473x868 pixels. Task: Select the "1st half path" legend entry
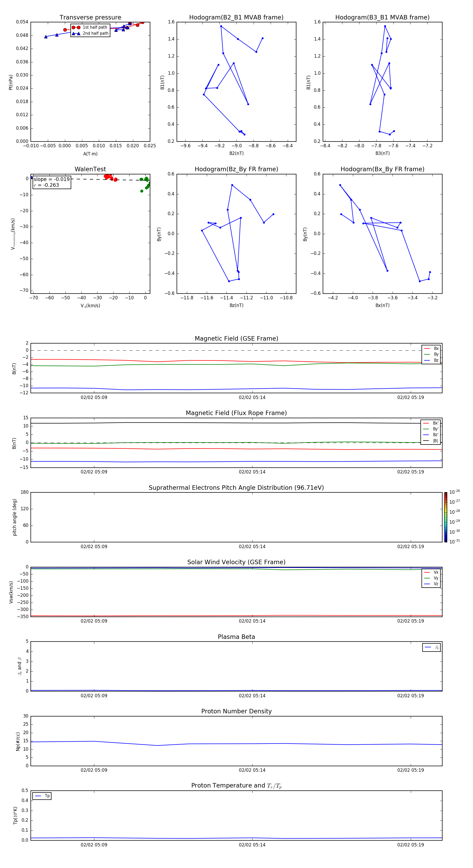[x=90, y=27]
